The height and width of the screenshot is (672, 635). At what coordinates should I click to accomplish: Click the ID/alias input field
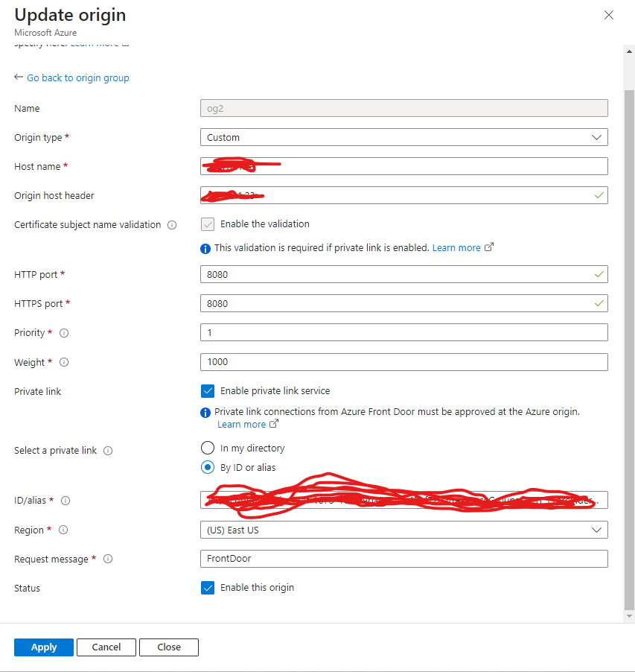(x=403, y=500)
